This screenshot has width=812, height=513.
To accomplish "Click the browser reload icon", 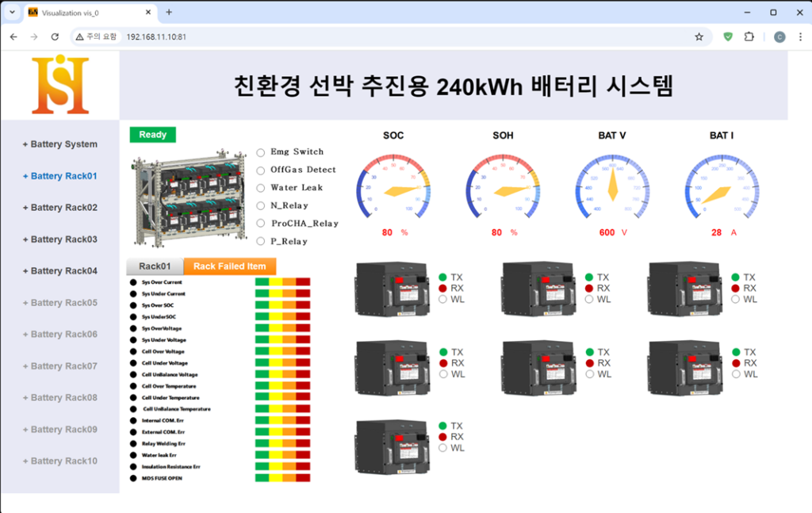I will pos(55,36).
